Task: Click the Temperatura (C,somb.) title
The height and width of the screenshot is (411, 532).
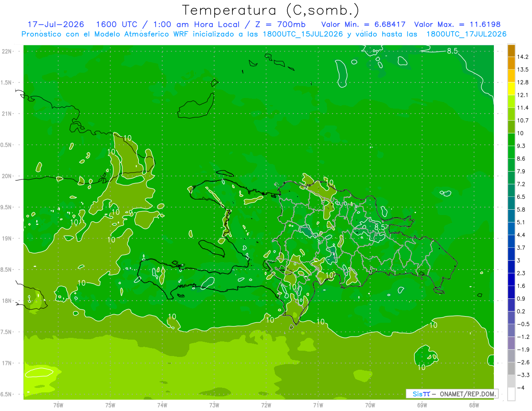Action: tap(271, 10)
